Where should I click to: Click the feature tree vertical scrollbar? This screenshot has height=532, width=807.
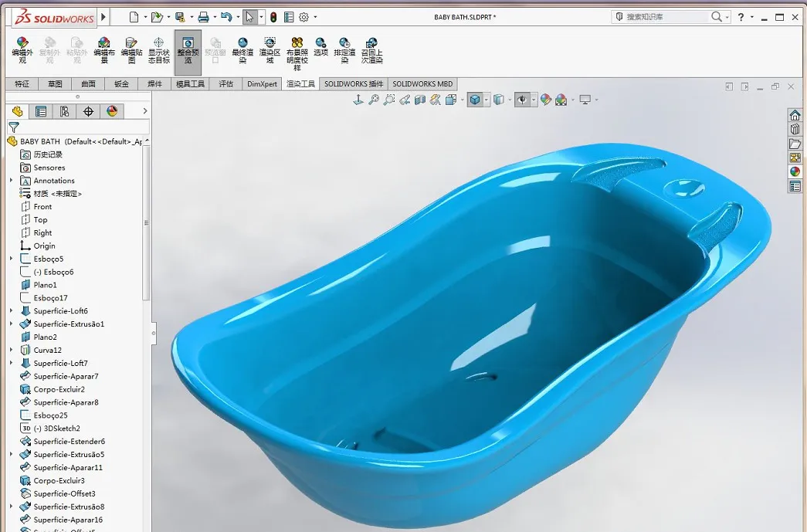point(146,223)
